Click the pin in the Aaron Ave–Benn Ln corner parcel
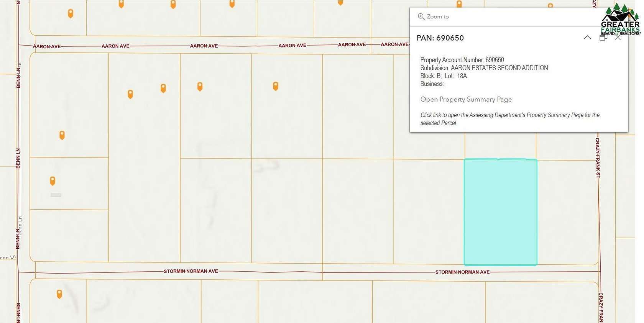Screen dimensions: 644x323 click(x=62, y=135)
